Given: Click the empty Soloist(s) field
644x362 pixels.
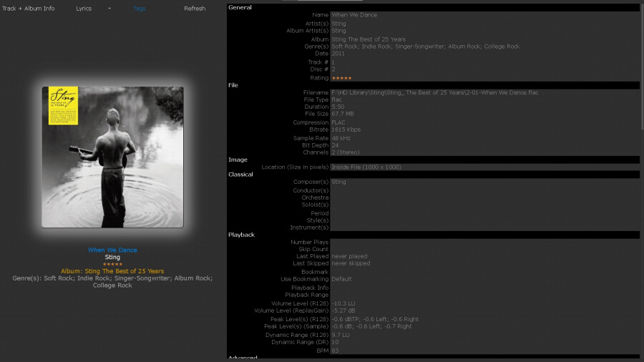Looking at the screenshot, I should click(x=485, y=205).
